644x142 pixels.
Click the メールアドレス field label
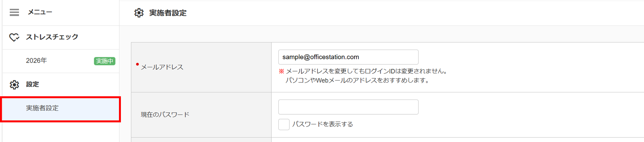(162, 67)
